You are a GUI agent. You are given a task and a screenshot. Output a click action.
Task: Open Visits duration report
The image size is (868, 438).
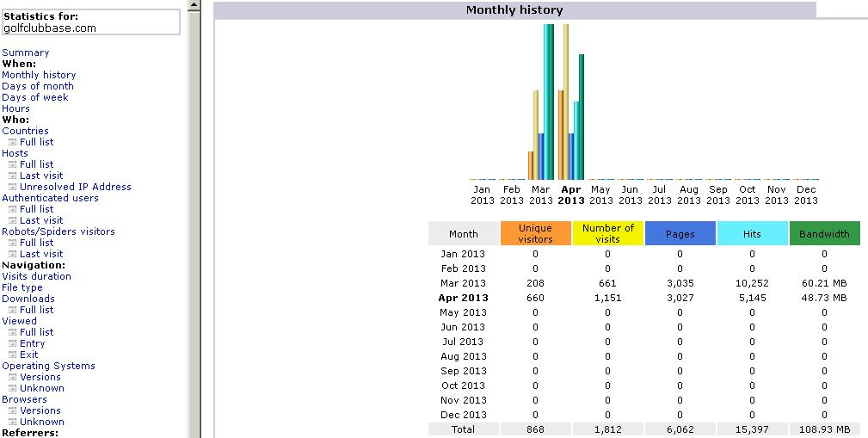[36, 276]
